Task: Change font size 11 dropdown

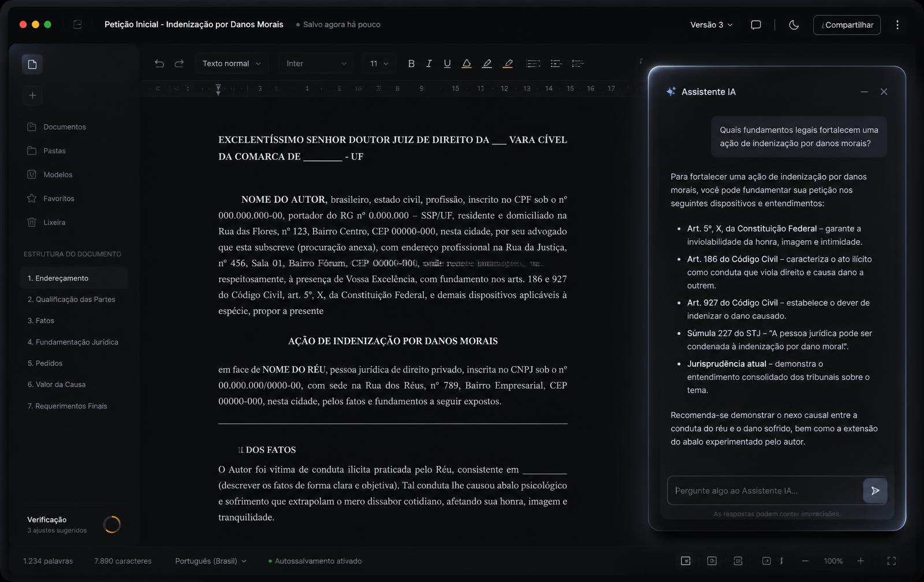Action: 379,64
